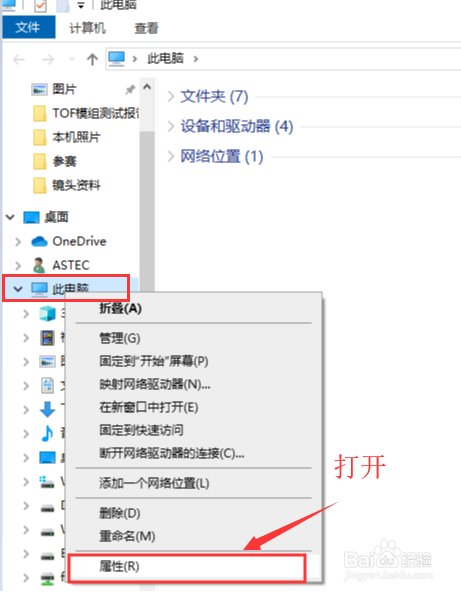
Task: Open the 文件 ribbon tab
Action: coord(28,28)
